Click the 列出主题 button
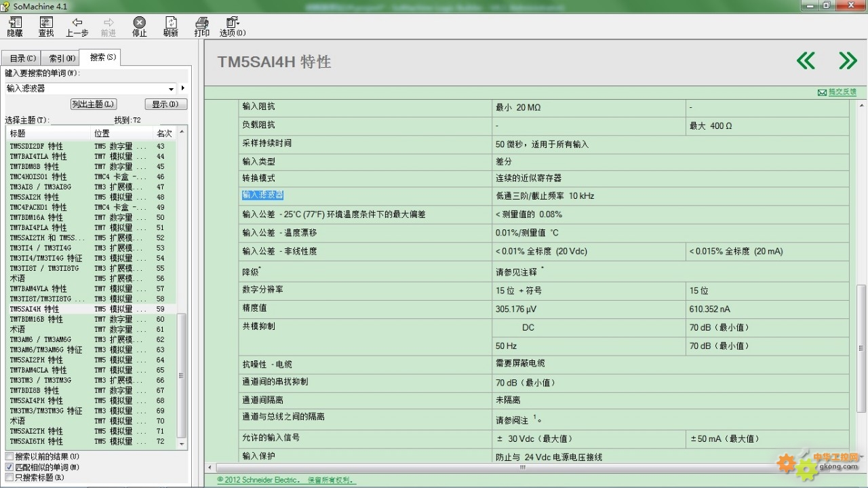Image resolution: width=868 pixels, height=488 pixels. pyautogui.click(x=94, y=105)
